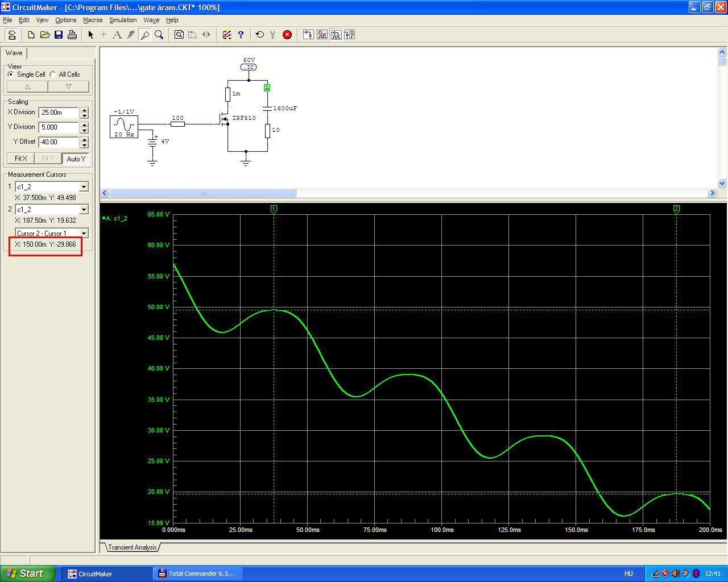This screenshot has width=728, height=582.
Task: Click CircuitMaker taskbar button
Action: (x=106, y=573)
